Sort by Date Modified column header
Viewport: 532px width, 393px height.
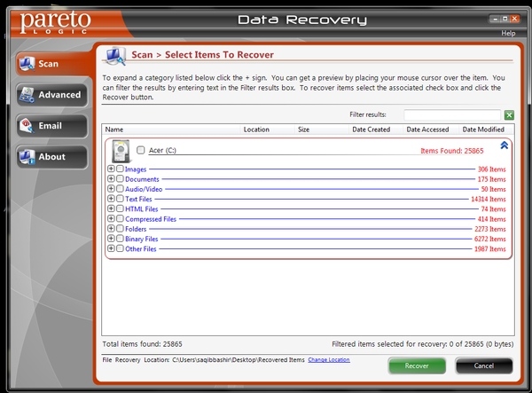(x=487, y=130)
